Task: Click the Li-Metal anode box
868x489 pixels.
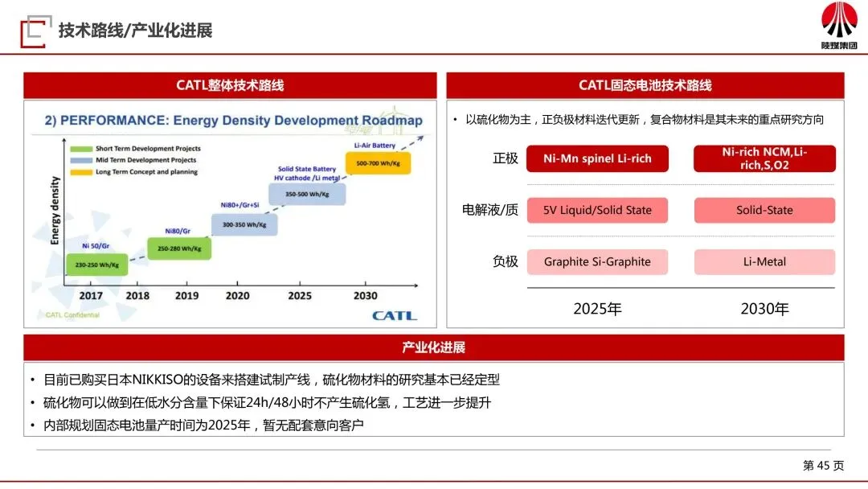Action: (764, 262)
